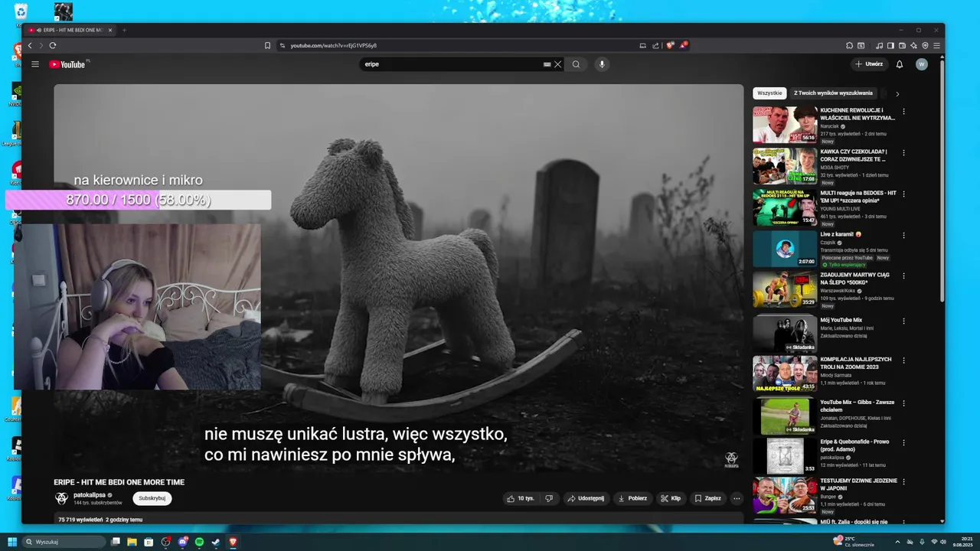Image resolution: width=980 pixels, height=551 pixels.
Task: Open the Brave Wallet icon
Action: coord(902,45)
